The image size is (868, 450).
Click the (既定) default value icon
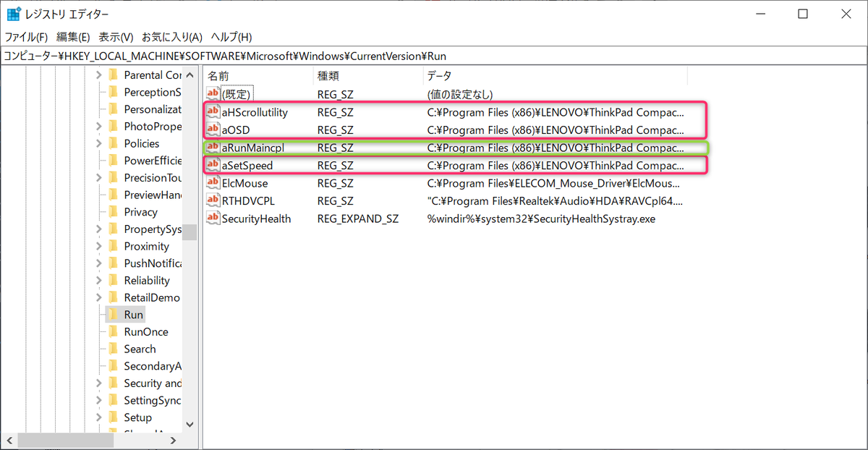[x=213, y=94]
